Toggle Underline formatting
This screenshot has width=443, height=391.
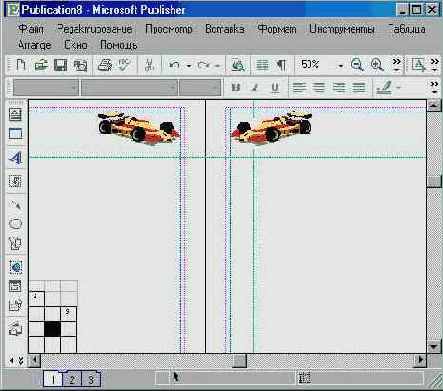tap(275, 87)
